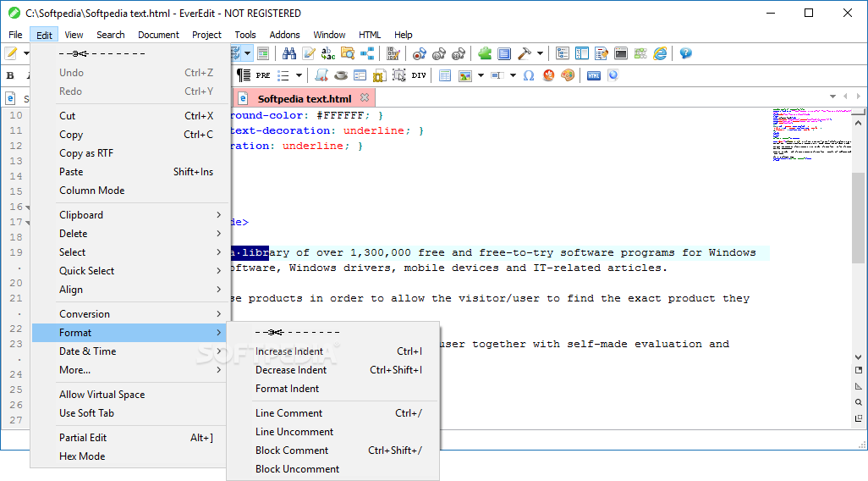Preview in Internet Explorer icon
The width and height of the screenshot is (868, 481).
click(660, 53)
